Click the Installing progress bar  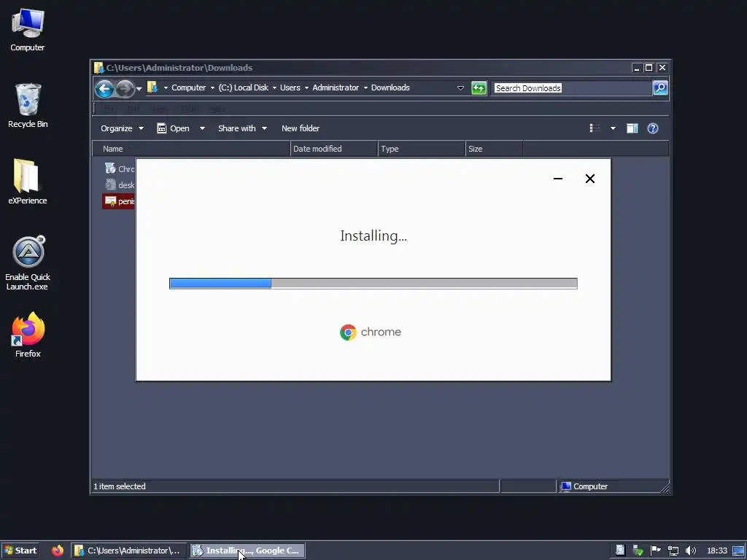click(373, 284)
